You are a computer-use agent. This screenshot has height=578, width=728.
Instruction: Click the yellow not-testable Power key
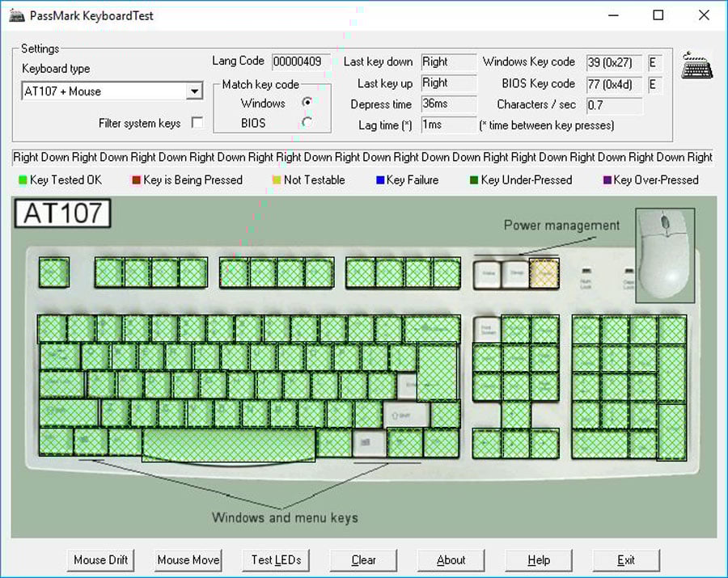point(544,274)
